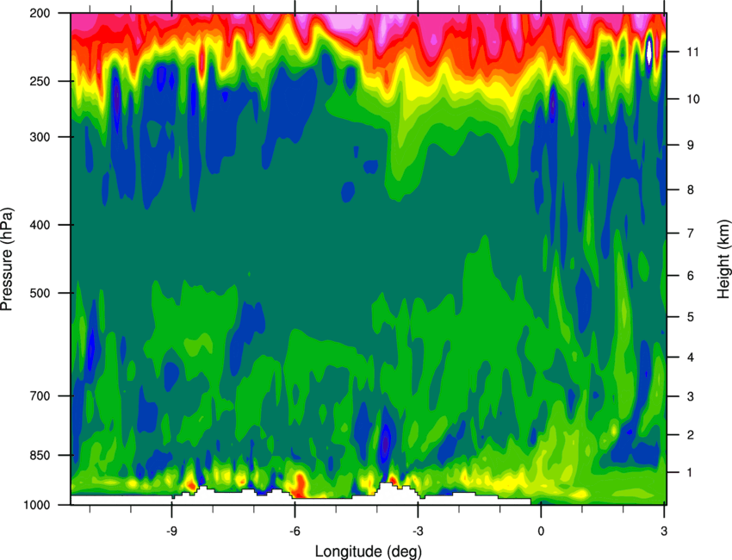Image resolution: width=732 pixels, height=560 pixels.
Task: Pick the 5 km height label
Action: click(690, 317)
